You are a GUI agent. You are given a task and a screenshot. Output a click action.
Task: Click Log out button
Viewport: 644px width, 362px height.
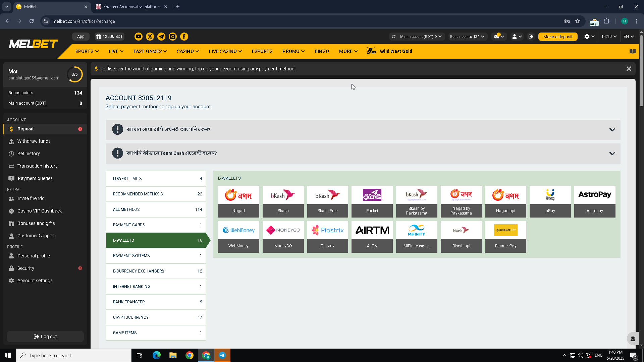(45, 337)
